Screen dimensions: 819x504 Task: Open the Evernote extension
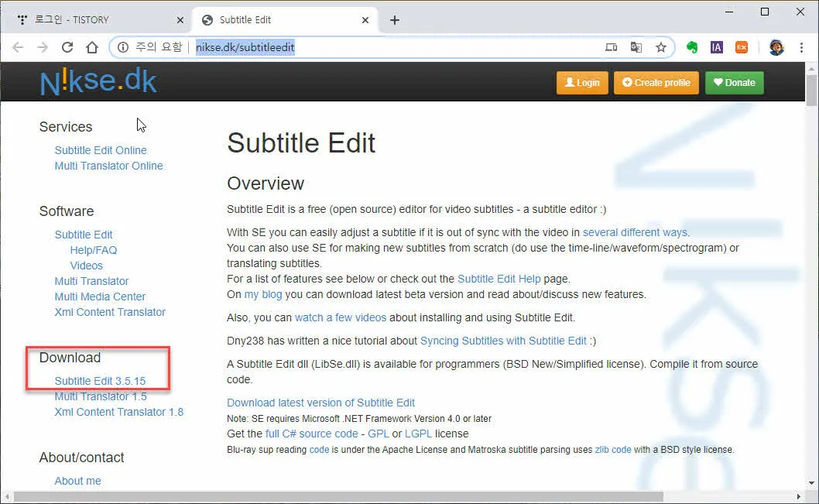pyautogui.click(x=692, y=47)
